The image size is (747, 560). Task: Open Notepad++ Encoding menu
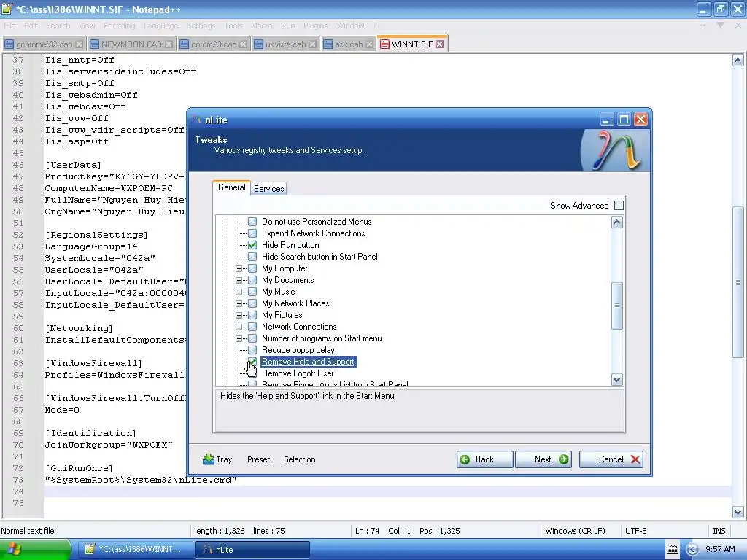tap(120, 26)
